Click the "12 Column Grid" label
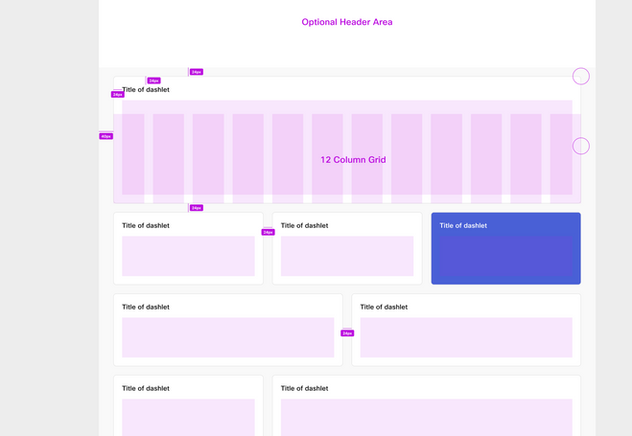Image resolution: width=632 pixels, height=436 pixels. tap(353, 160)
